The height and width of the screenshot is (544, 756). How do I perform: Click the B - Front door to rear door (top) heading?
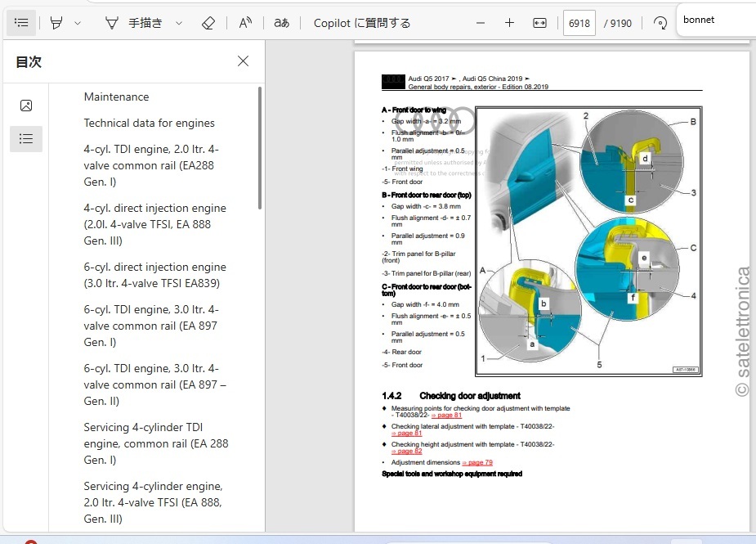(x=426, y=195)
